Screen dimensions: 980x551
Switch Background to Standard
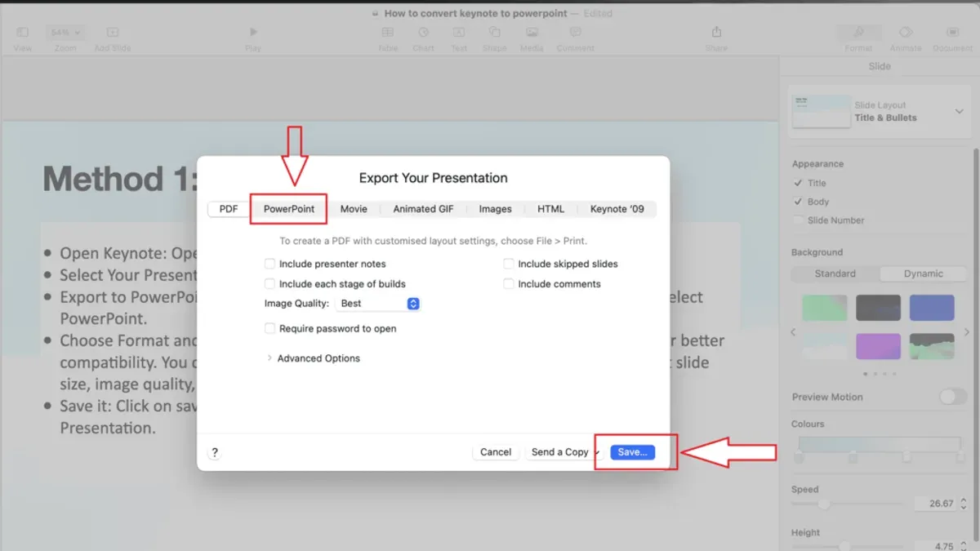tap(835, 274)
